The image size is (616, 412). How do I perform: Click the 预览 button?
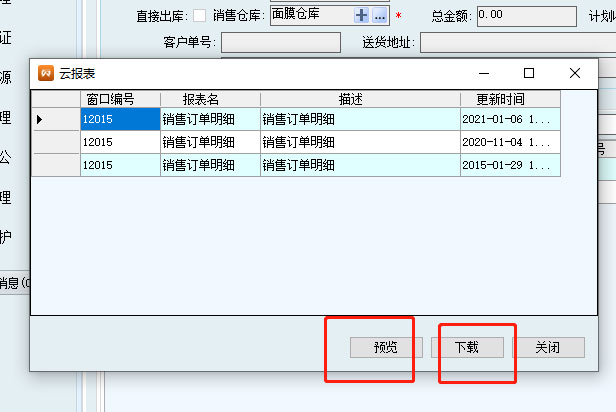click(x=385, y=347)
